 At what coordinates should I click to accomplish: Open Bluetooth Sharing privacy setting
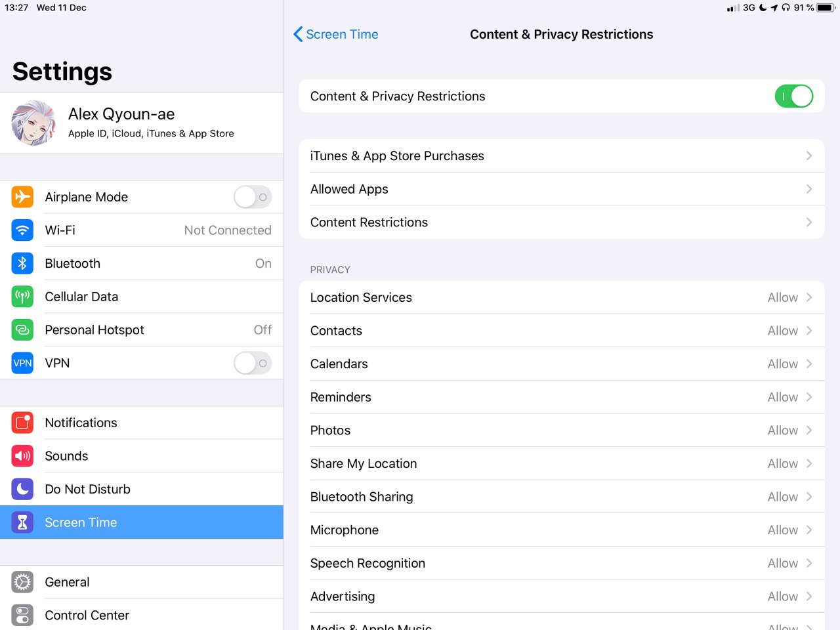pyautogui.click(x=561, y=497)
